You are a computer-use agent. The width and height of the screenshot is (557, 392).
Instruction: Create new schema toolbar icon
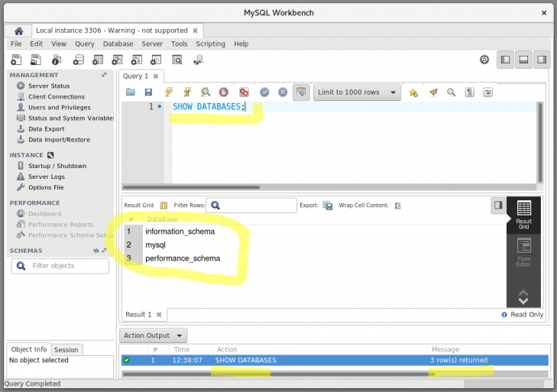click(x=78, y=60)
